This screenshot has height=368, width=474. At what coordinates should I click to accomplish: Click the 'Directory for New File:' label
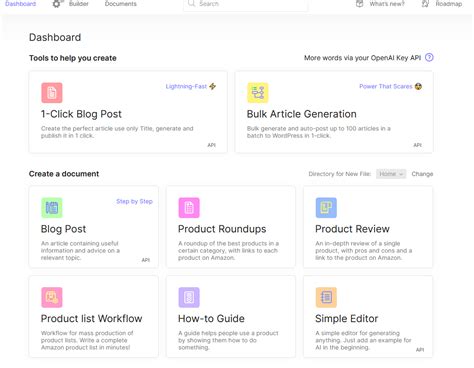point(340,174)
